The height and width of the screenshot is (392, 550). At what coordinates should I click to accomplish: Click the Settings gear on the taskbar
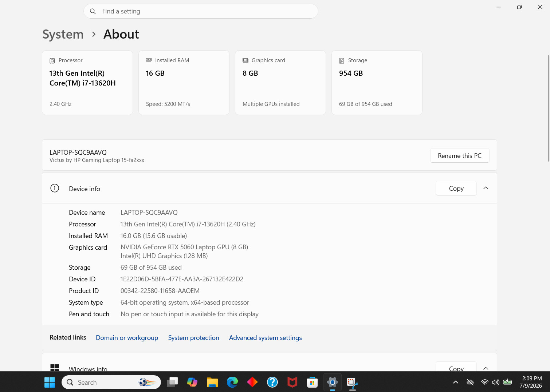[333, 382]
